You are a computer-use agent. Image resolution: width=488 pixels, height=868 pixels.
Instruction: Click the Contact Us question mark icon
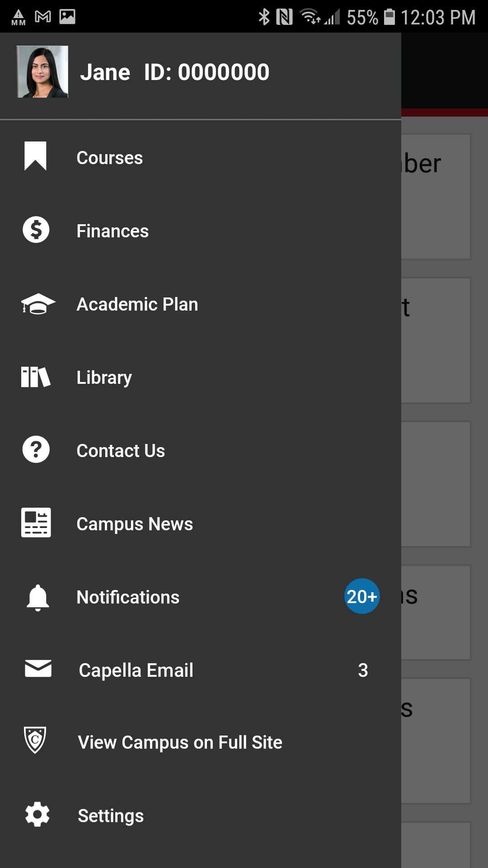[36, 449]
